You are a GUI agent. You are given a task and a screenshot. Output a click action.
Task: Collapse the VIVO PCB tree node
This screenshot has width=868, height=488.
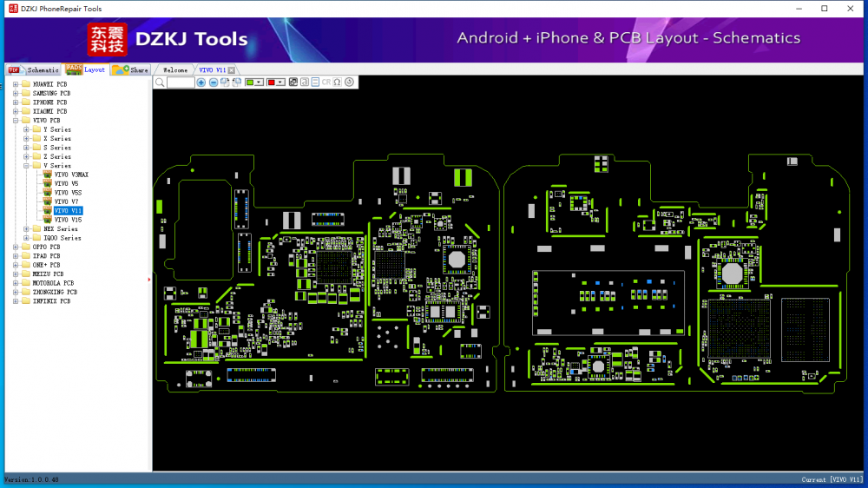tap(16, 120)
